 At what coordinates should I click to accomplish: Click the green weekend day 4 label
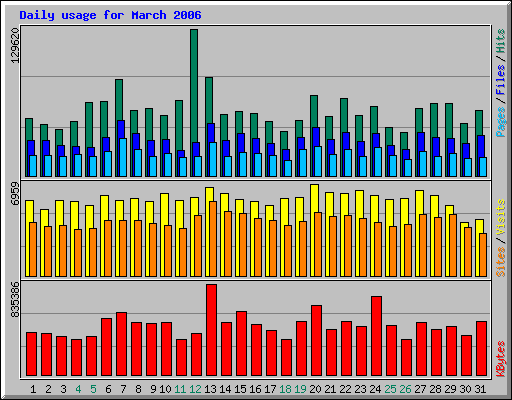tap(78, 389)
